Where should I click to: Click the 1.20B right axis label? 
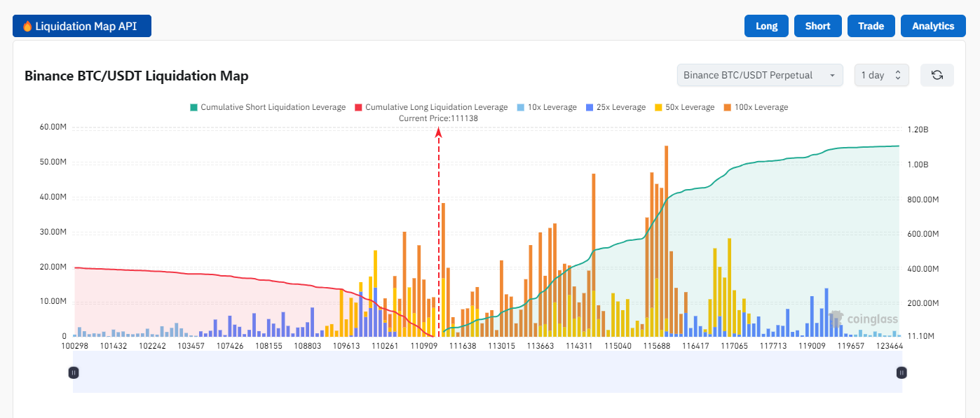(918, 130)
